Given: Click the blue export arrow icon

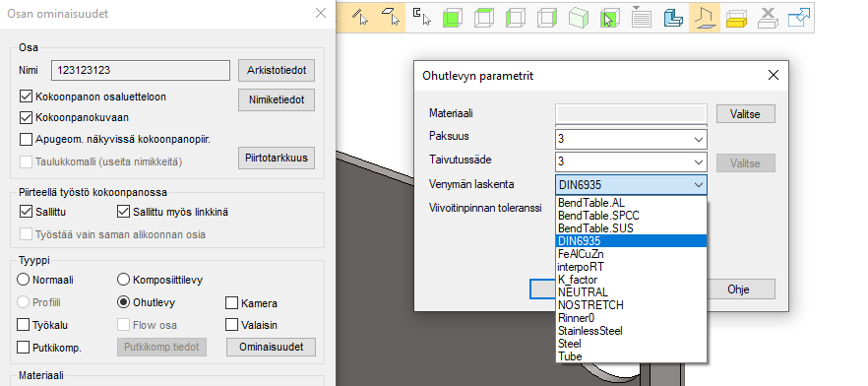Looking at the screenshot, I should click(799, 17).
